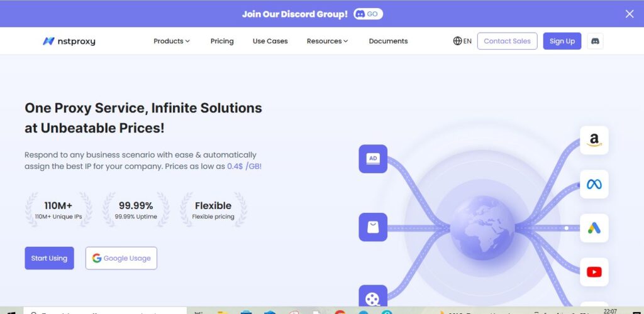This screenshot has height=314, width=644.
Task: Open the Discord icon button beside Sign Up
Action: click(x=595, y=41)
